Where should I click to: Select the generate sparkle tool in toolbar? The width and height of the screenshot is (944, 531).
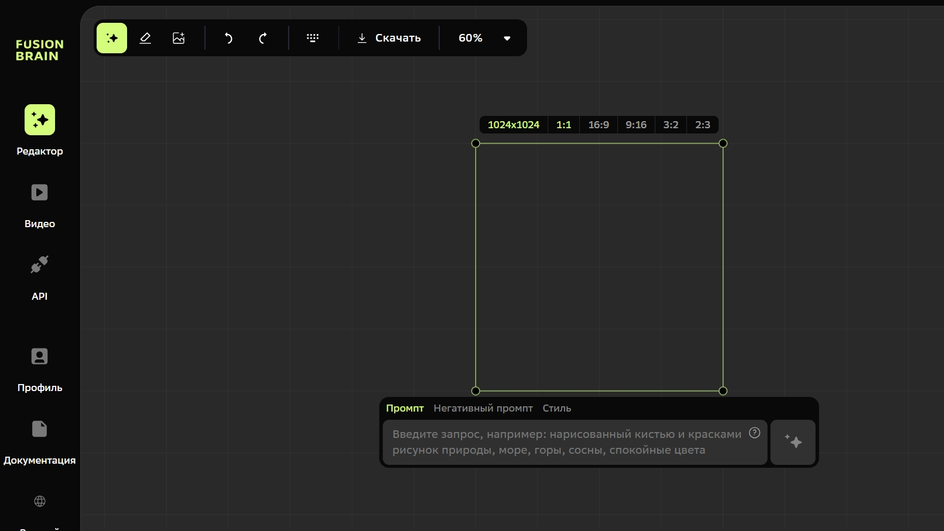pyautogui.click(x=112, y=38)
